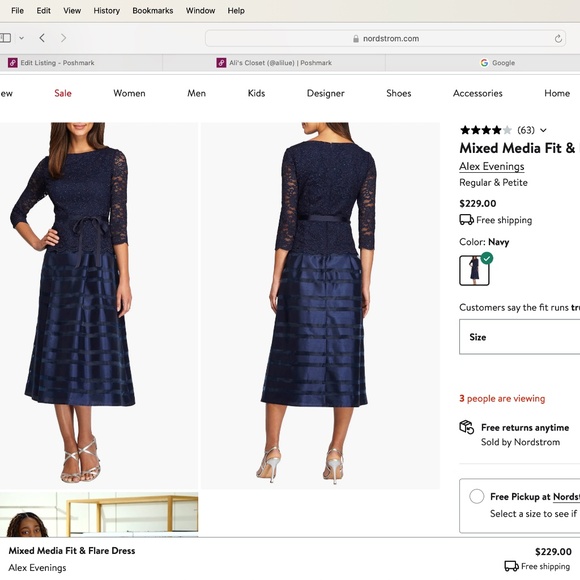
Task: Open the Men category
Action: tap(196, 93)
